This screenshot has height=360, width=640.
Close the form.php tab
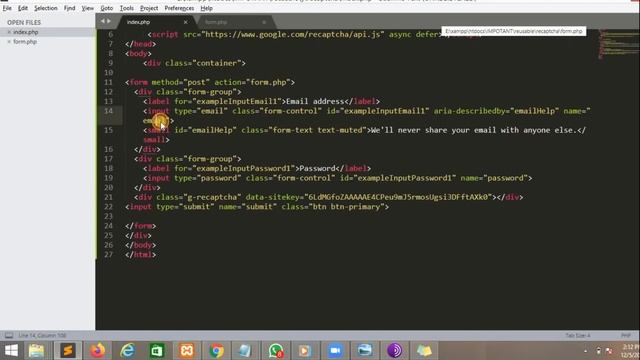(264, 22)
